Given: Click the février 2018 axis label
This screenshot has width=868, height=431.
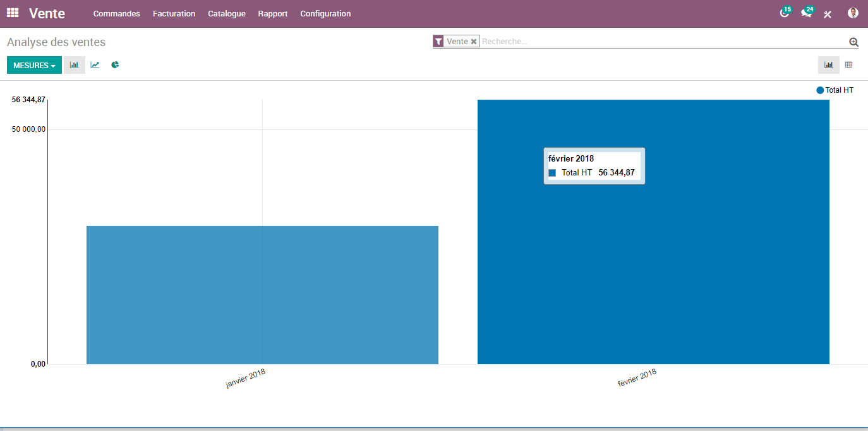Looking at the screenshot, I should pyautogui.click(x=637, y=379).
